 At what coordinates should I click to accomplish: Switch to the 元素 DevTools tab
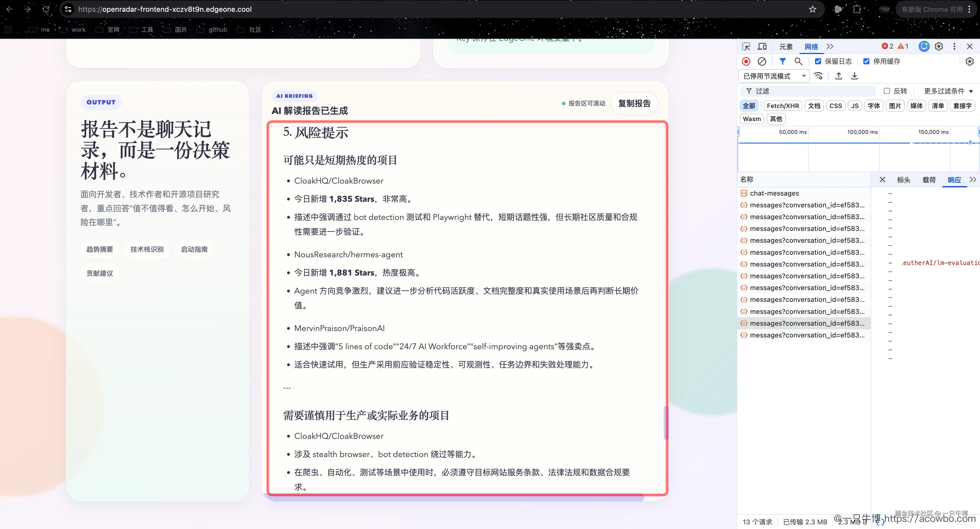coord(786,46)
